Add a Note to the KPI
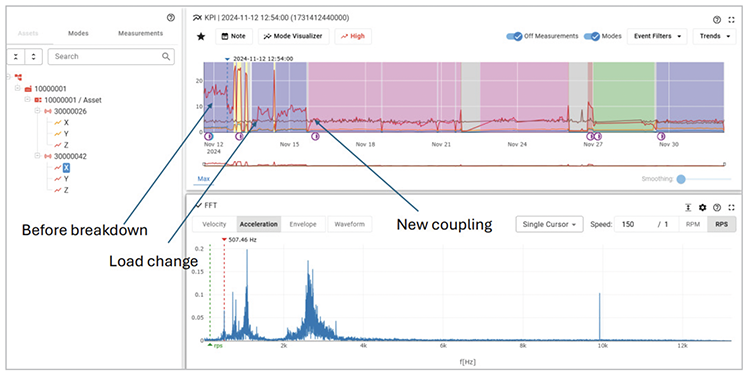This screenshot has height=375, width=750. pos(234,36)
